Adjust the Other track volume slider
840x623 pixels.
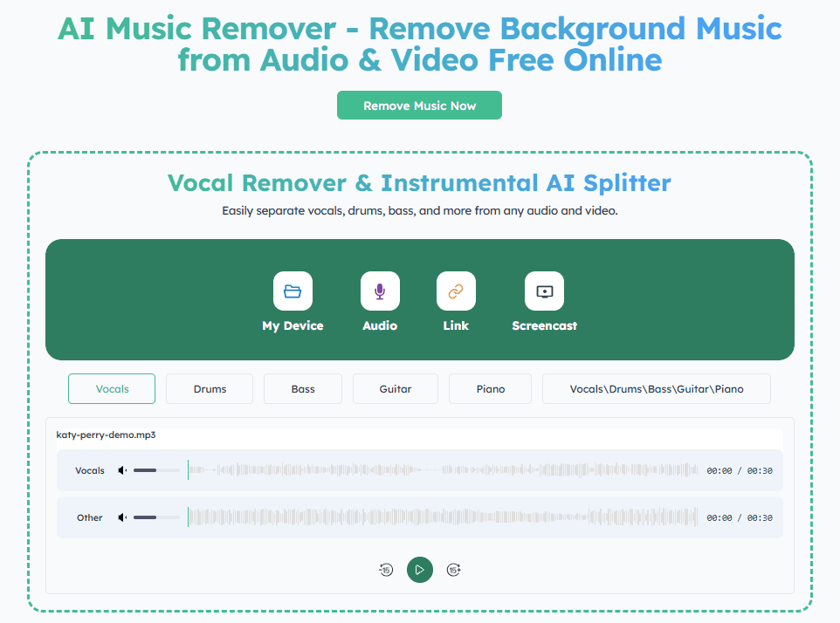[x=156, y=517]
